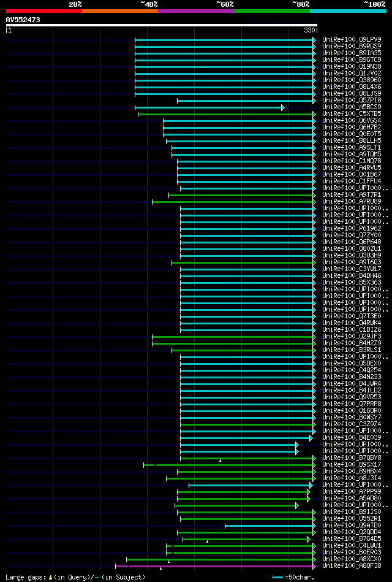Open hit UniRef100_Q9LPV9
The image size is (392, 582).
352,39
